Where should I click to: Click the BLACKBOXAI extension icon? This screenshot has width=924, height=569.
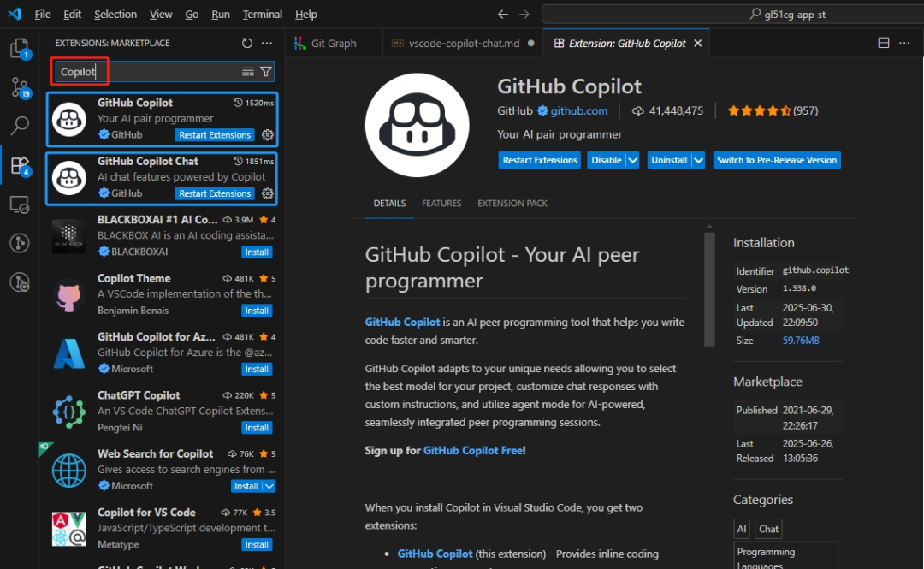coord(69,236)
